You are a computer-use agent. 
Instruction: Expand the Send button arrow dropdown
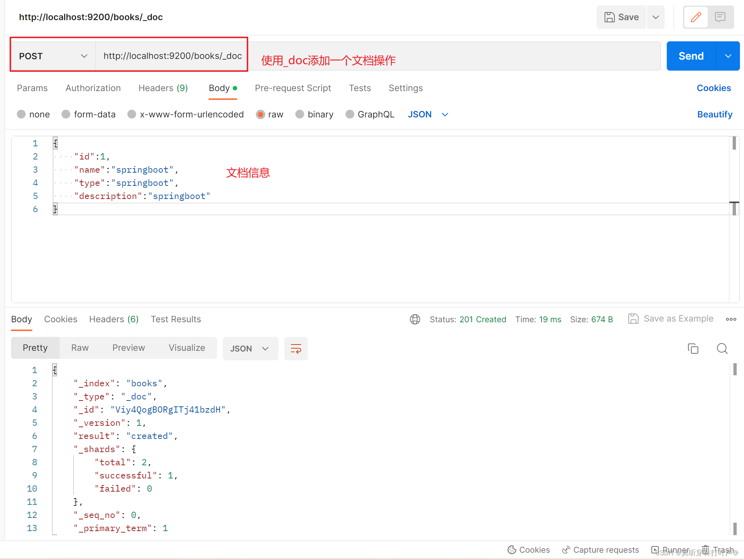[x=728, y=56]
